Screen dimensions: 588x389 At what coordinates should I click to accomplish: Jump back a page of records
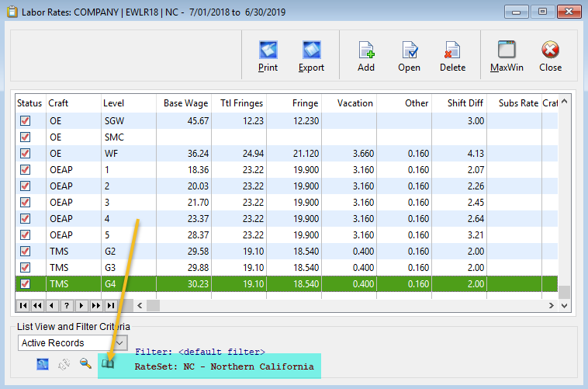(x=37, y=306)
